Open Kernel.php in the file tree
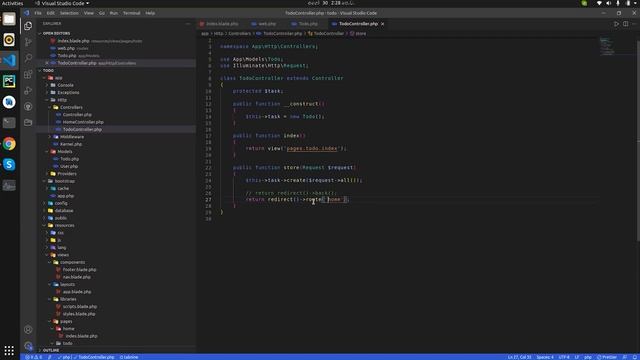This screenshot has height=360, width=640. (x=71, y=144)
